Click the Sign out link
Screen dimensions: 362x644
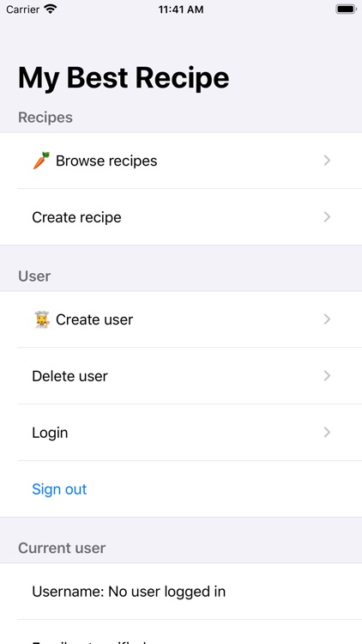[59, 489]
